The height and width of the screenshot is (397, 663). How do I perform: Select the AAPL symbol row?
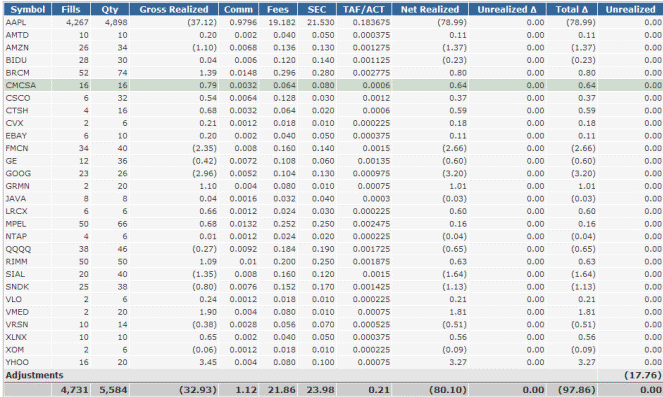point(333,22)
